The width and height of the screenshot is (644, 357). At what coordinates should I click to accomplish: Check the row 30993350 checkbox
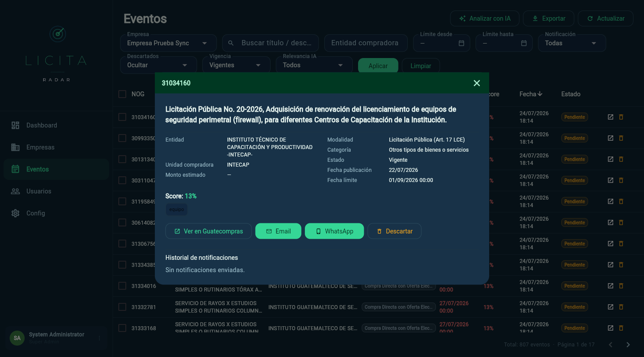tap(122, 138)
